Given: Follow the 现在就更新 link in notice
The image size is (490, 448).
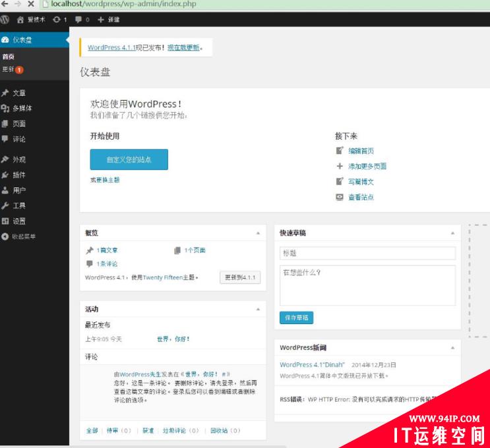Looking at the screenshot, I should click(x=183, y=47).
